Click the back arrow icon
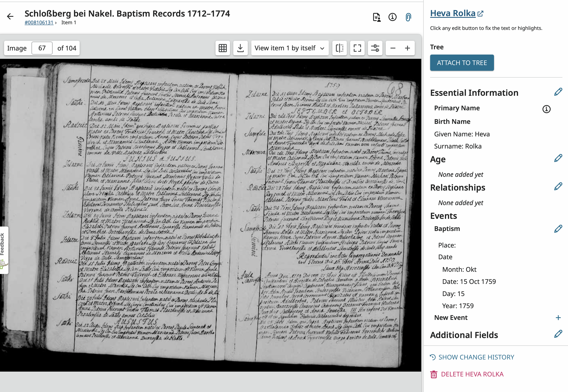This screenshot has height=392, width=568. point(10,16)
